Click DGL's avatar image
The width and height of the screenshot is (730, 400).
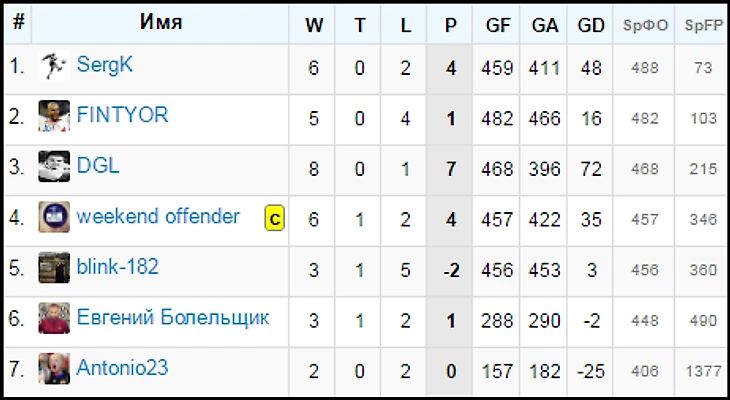[54, 167]
